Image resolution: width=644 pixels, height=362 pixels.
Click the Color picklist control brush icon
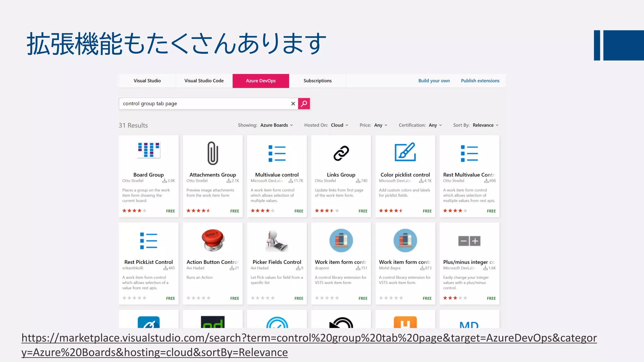click(x=405, y=152)
